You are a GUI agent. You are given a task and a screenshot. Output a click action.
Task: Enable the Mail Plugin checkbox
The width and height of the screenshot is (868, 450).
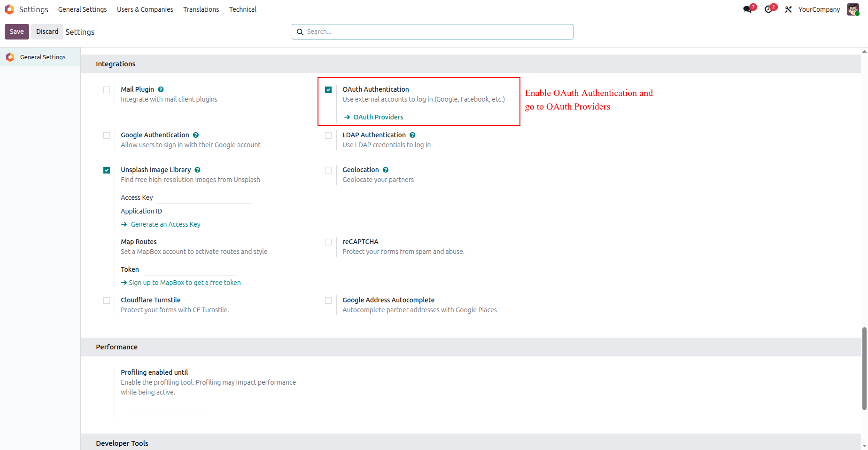107,90
